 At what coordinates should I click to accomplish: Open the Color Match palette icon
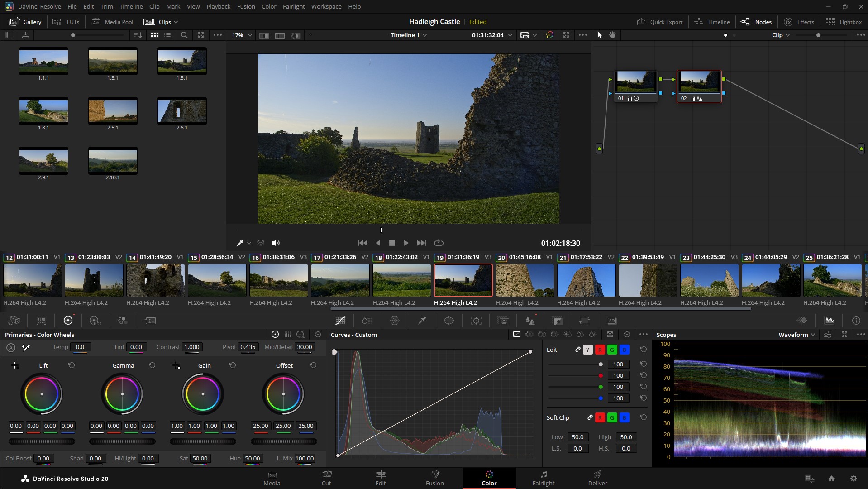(41, 321)
